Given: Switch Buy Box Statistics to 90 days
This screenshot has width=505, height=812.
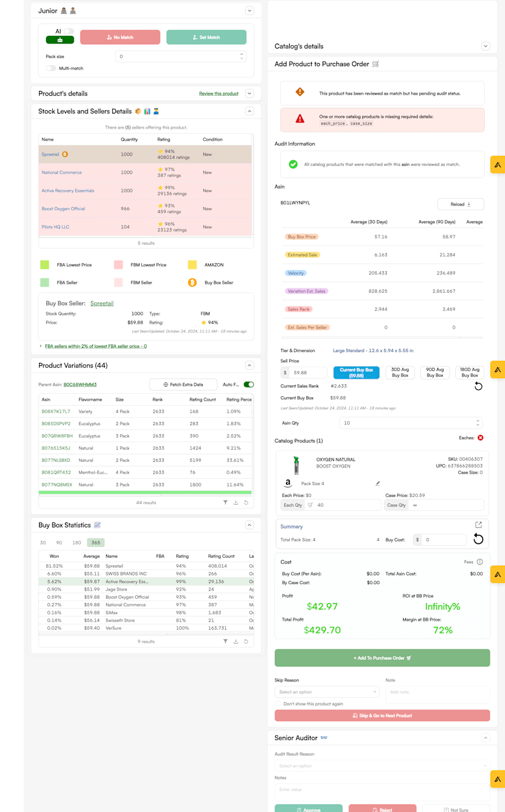Looking at the screenshot, I should click(x=59, y=543).
